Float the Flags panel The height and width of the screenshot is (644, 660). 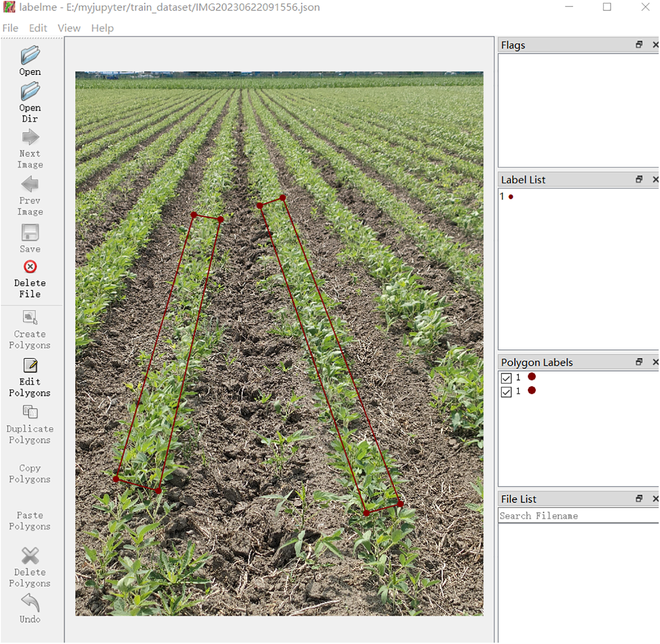point(639,45)
